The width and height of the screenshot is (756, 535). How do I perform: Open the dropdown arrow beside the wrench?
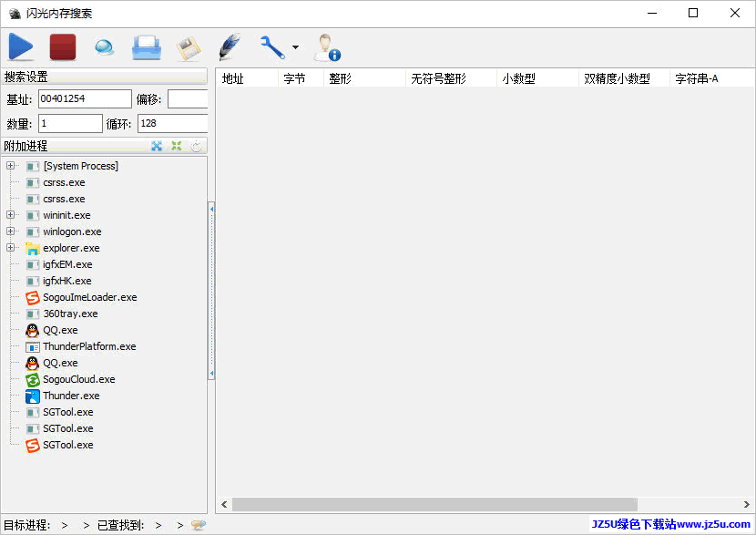(x=295, y=47)
